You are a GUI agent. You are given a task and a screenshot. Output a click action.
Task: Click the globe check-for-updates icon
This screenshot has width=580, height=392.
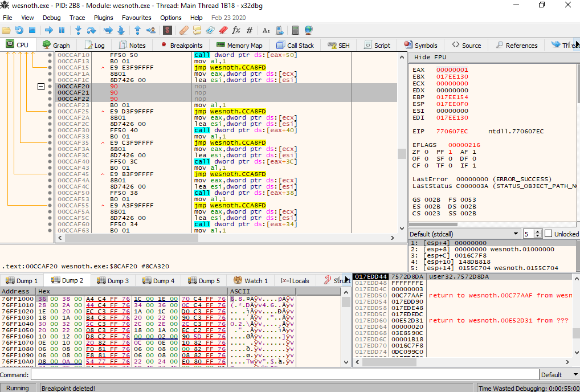tap(308, 30)
